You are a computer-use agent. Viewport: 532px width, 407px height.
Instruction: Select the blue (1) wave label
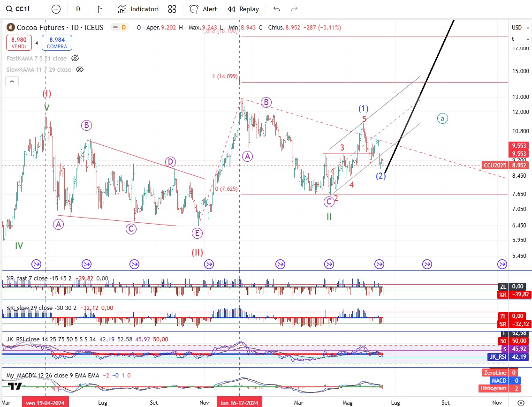coord(364,108)
